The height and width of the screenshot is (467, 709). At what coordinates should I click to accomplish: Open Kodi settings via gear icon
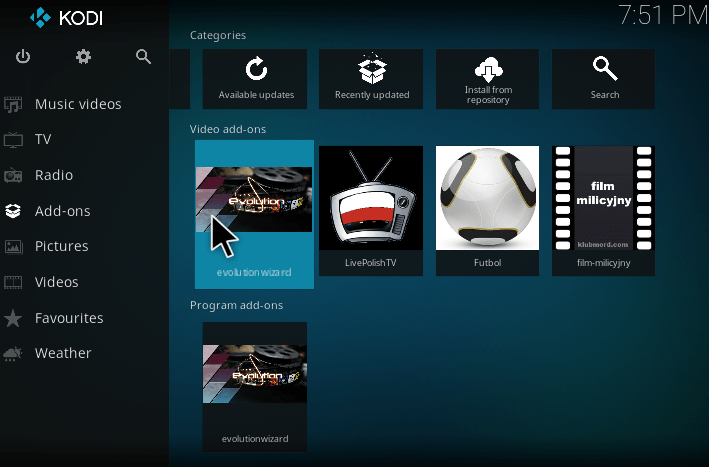(83, 57)
